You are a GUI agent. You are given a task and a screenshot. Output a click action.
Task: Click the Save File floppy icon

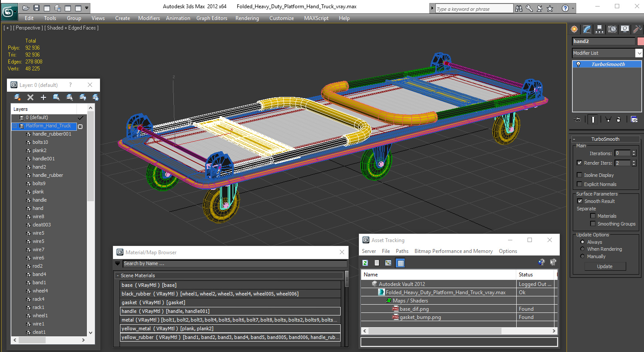37,8
